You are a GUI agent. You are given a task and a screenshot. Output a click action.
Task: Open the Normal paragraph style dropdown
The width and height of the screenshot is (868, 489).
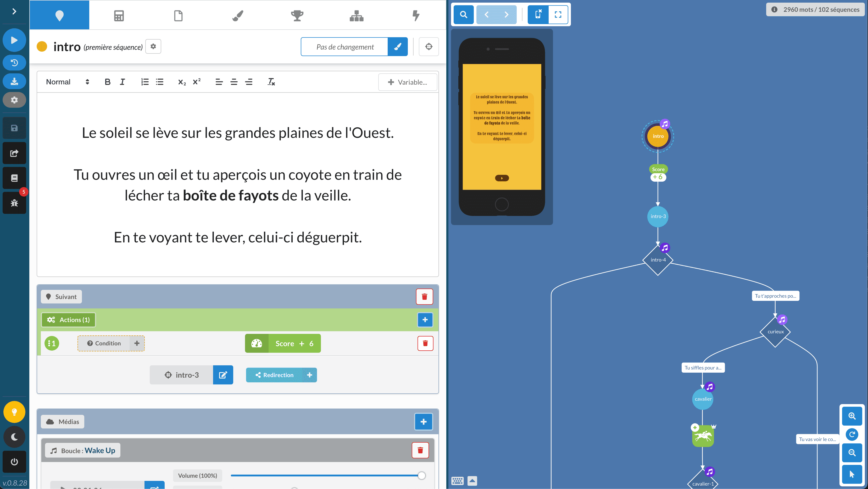pyautogui.click(x=67, y=82)
